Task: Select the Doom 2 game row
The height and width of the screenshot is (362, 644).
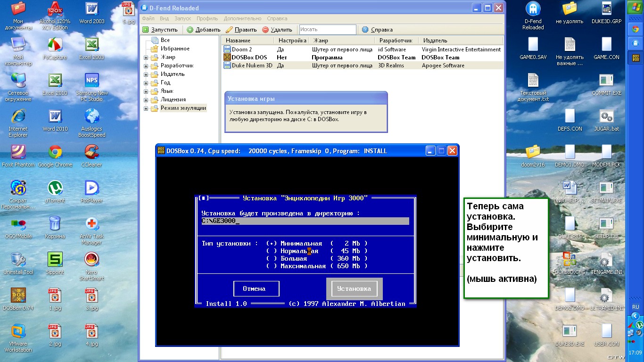Action: coord(363,49)
